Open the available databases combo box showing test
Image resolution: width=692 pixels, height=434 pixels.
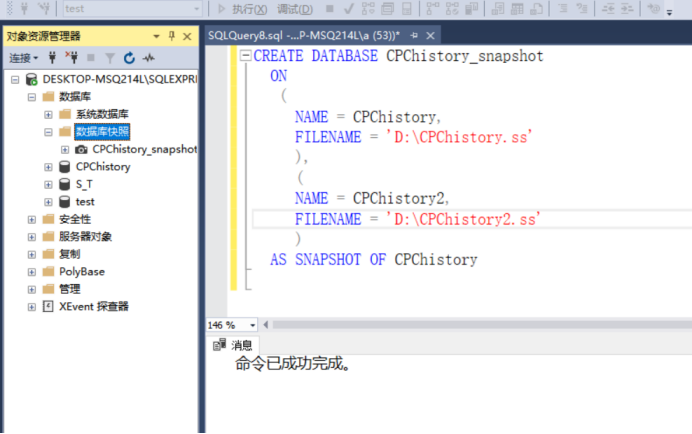point(132,8)
